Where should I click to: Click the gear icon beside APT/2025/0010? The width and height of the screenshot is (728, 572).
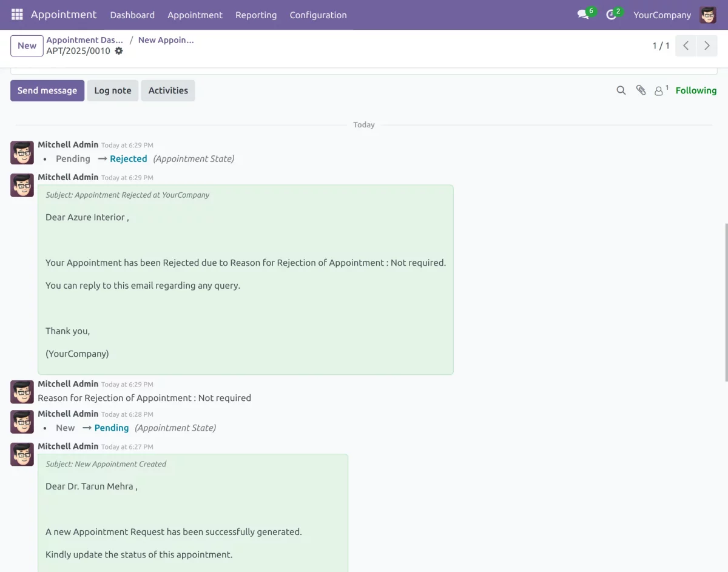point(119,51)
